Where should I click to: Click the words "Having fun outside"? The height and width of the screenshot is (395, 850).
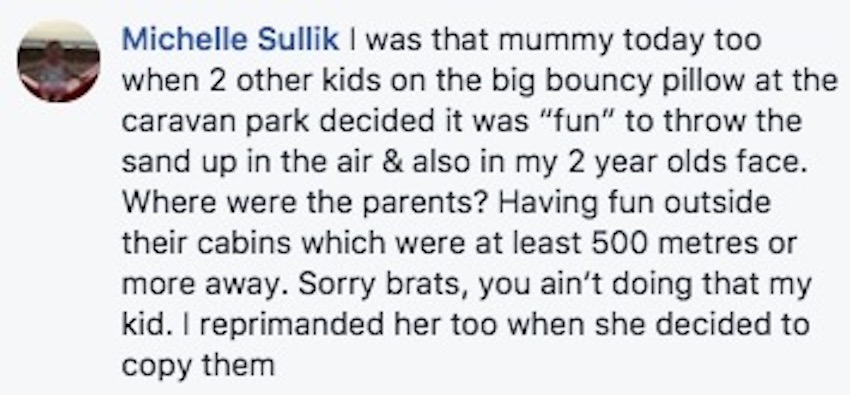click(634, 204)
